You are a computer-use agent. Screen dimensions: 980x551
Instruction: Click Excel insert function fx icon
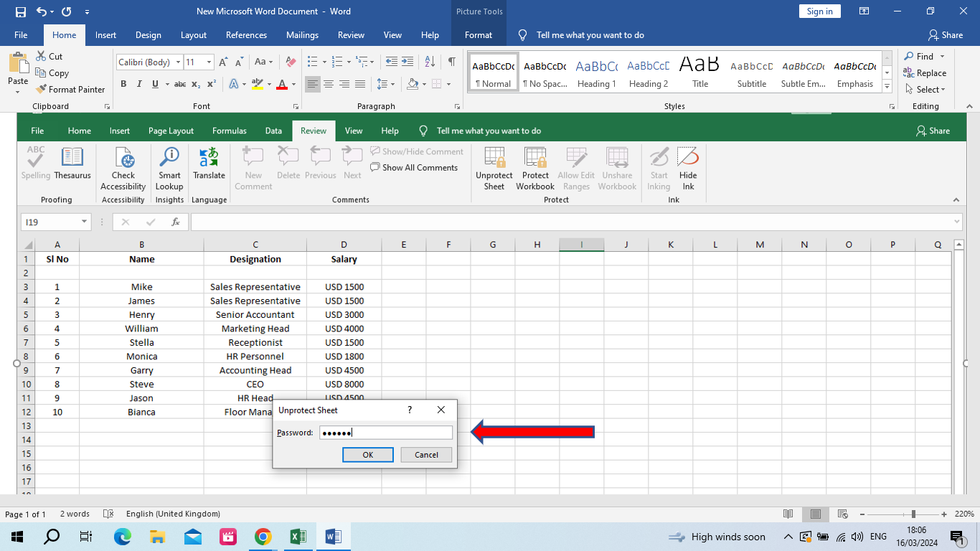click(x=176, y=222)
